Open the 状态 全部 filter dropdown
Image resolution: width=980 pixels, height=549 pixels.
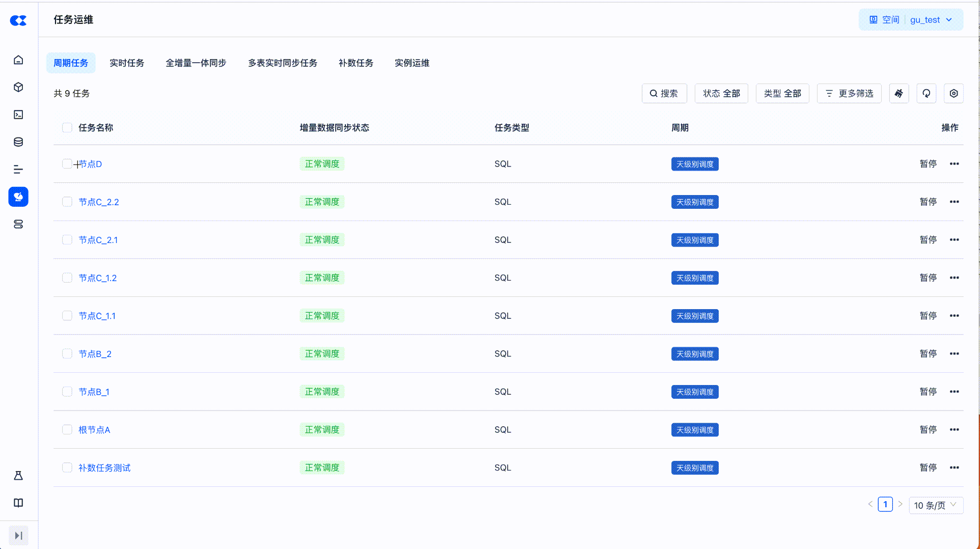tap(721, 93)
